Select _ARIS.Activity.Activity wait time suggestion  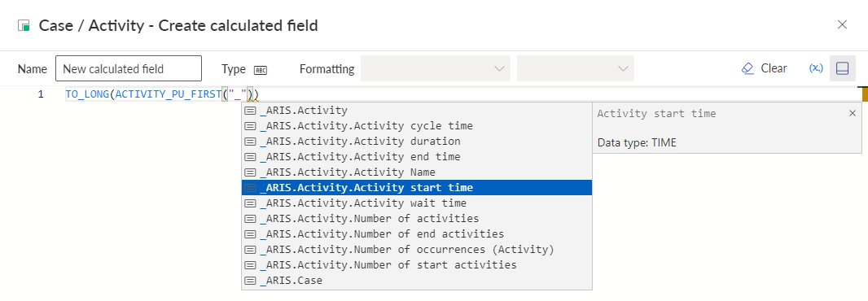[x=417, y=203]
